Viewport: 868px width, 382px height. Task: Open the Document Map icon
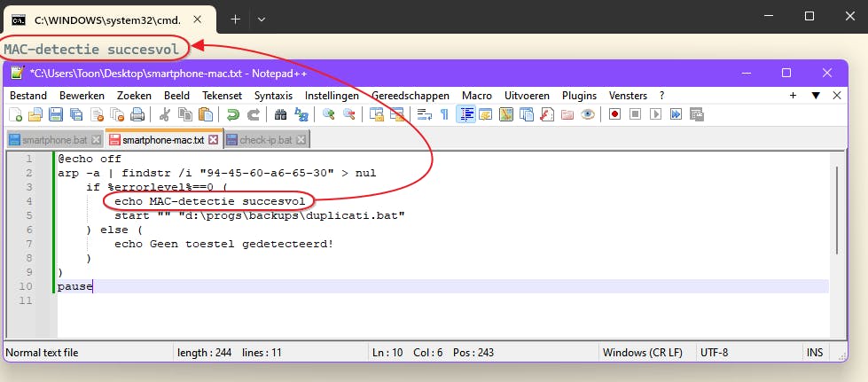(506, 114)
